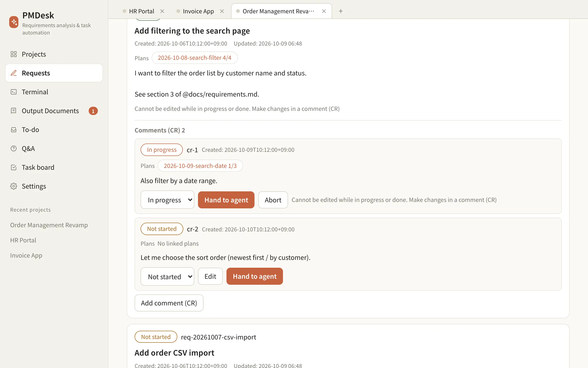
Task: Click Add comment (CR) button
Action: (169, 303)
